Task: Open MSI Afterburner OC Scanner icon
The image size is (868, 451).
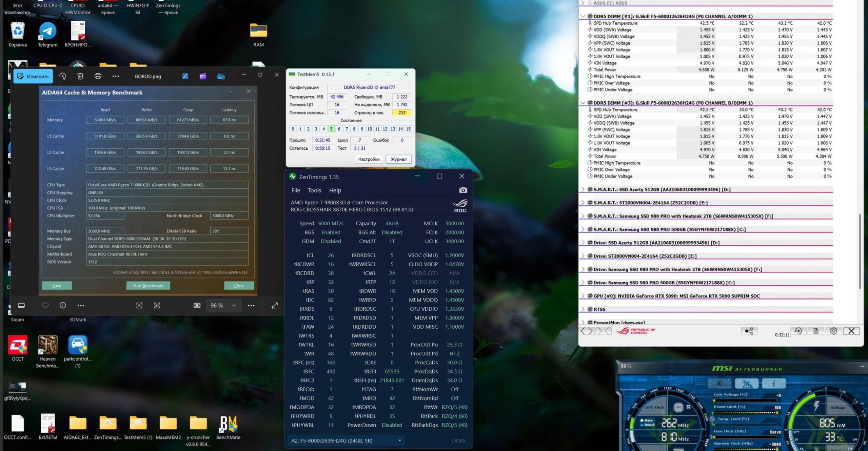Action: pyautogui.click(x=626, y=366)
